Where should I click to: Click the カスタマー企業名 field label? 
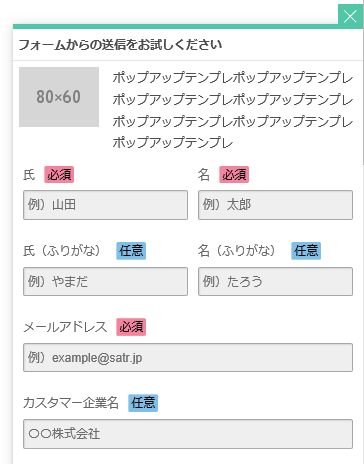tap(71, 403)
